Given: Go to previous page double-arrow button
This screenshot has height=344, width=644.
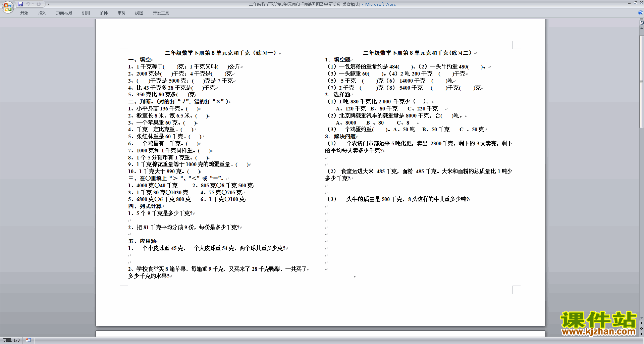Looking at the screenshot, I should [x=641, y=324].
